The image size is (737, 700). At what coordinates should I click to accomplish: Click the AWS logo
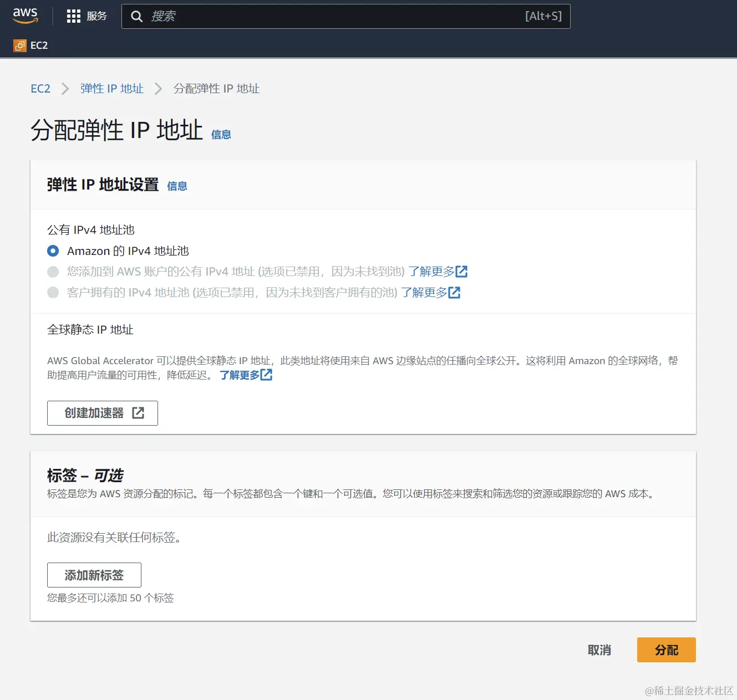(x=26, y=16)
